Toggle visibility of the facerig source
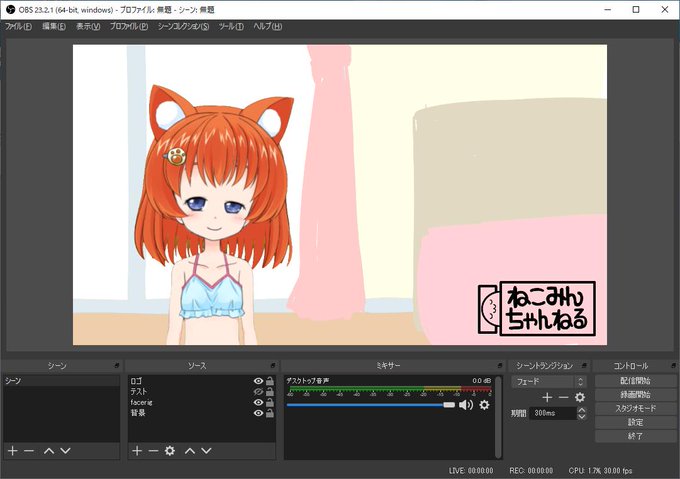The width and height of the screenshot is (680, 479). [258, 402]
